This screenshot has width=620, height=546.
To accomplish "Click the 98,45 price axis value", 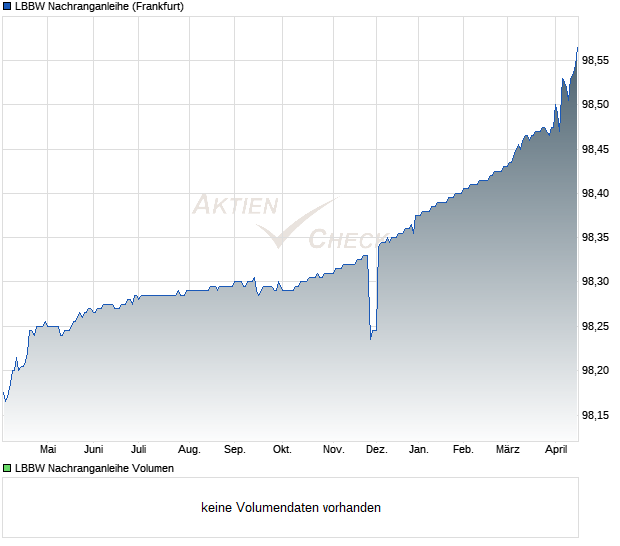I will click(x=595, y=149).
